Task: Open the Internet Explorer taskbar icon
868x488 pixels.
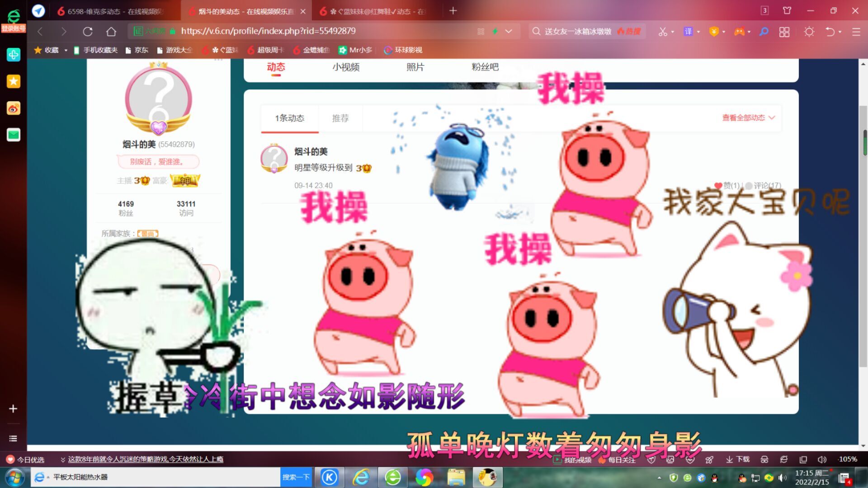Action: [361, 477]
